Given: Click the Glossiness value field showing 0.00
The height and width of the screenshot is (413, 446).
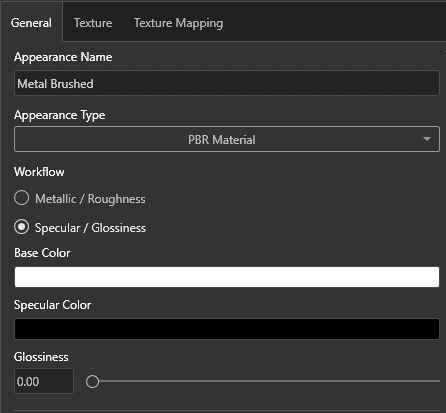Looking at the screenshot, I should point(44,381).
